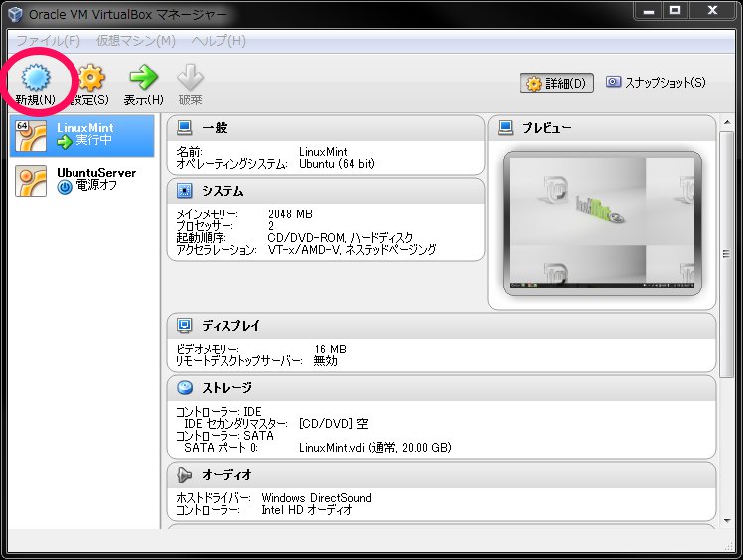Open the Display (ディスプレイ) section header

(441, 326)
